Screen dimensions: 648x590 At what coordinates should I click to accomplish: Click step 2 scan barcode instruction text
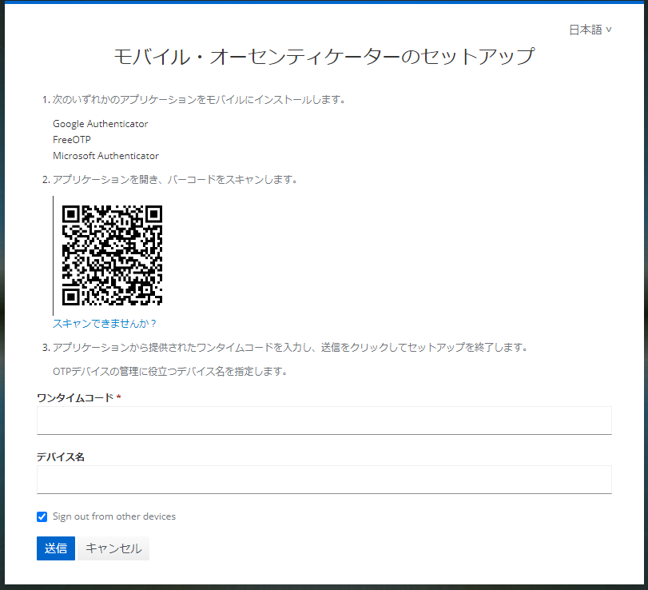coord(175,180)
